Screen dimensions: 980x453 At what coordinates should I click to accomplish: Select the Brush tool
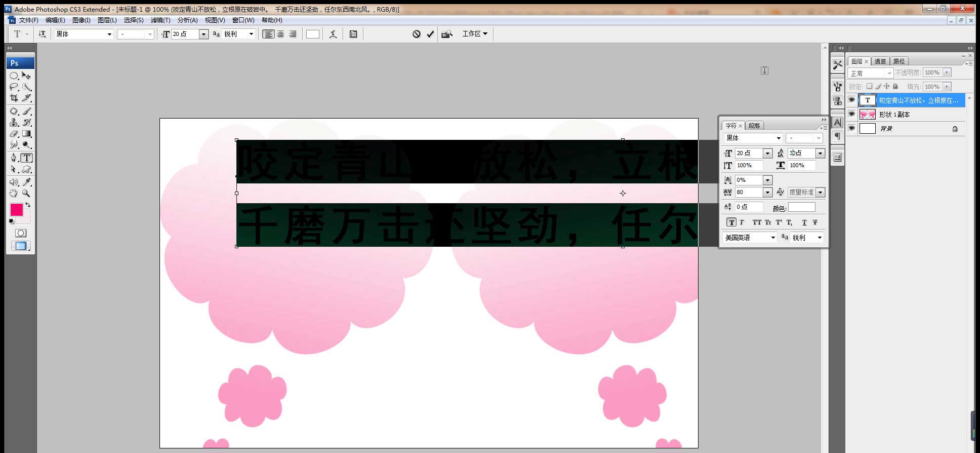[x=26, y=111]
